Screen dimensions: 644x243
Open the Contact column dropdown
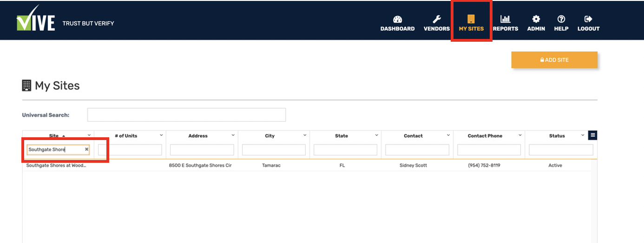(448, 135)
